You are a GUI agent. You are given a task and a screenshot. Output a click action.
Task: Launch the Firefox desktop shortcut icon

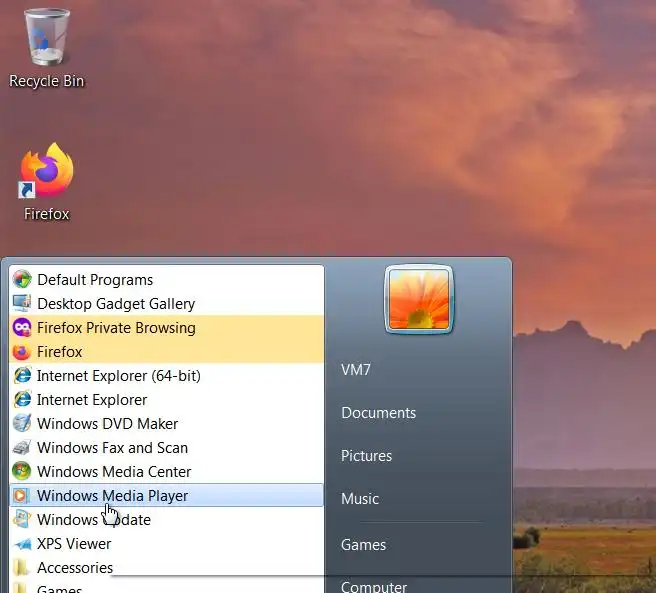[47, 170]
